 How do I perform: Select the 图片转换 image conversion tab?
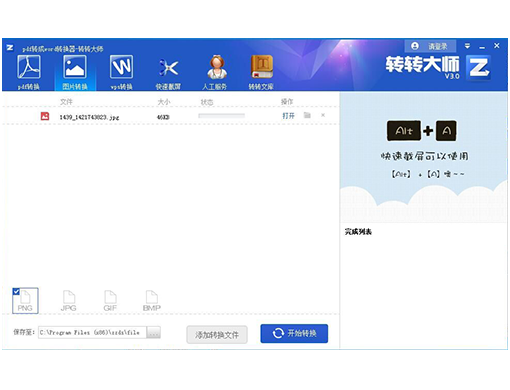point(75,72)
